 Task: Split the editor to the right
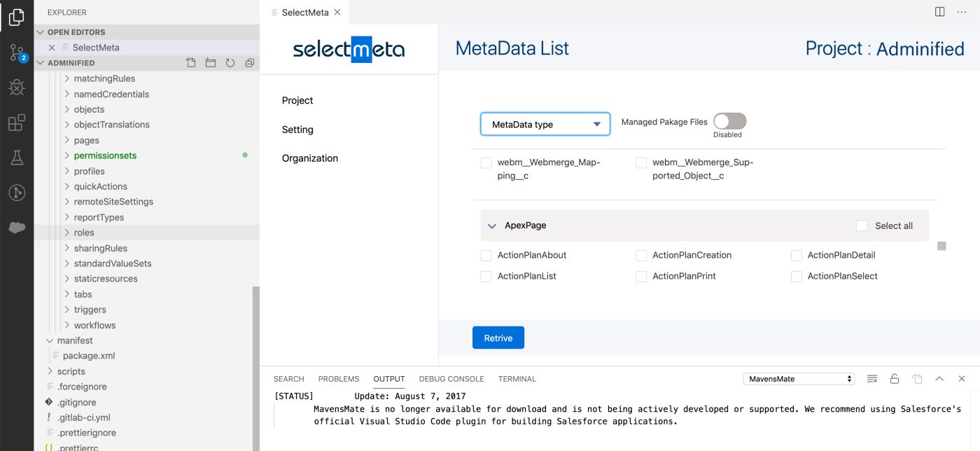[940, 12]
